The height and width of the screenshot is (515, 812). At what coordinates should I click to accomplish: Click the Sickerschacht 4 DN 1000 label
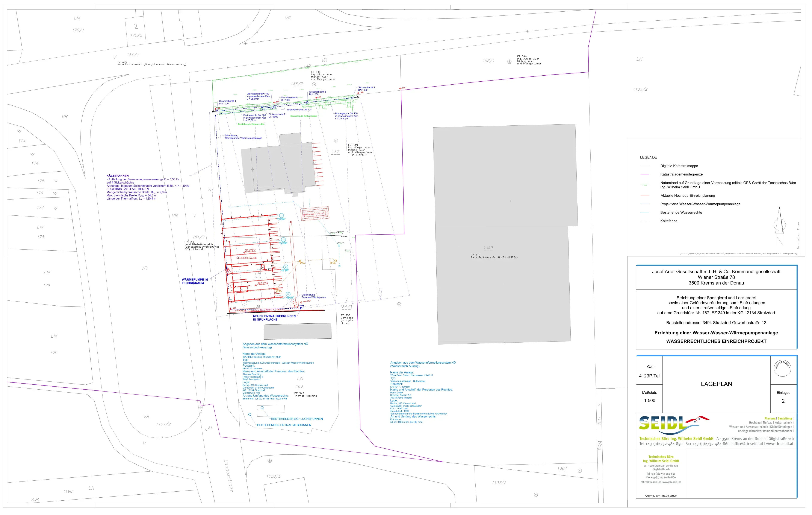point(366,89)
